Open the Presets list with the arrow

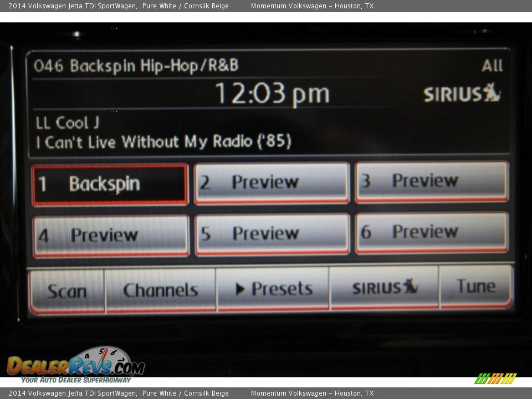(x=273, y=289)
